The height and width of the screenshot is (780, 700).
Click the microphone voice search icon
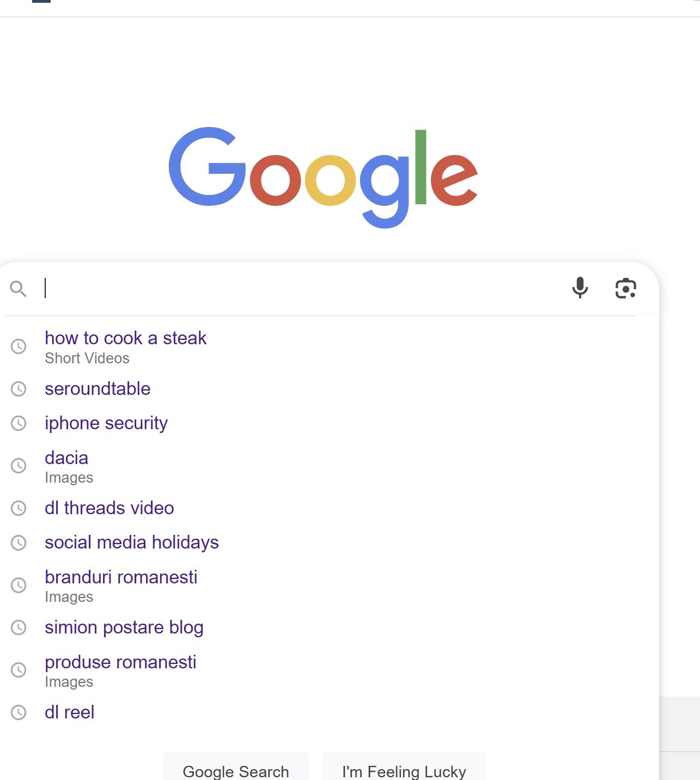coord(580,289)
